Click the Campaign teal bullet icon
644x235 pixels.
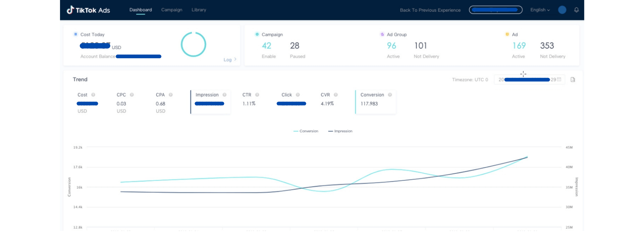[257, 34]
